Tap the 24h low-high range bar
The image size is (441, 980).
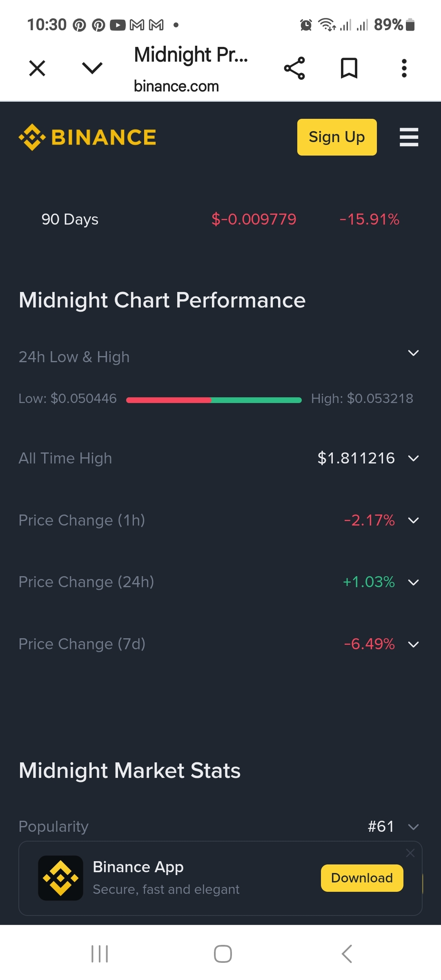coord(214,400)
